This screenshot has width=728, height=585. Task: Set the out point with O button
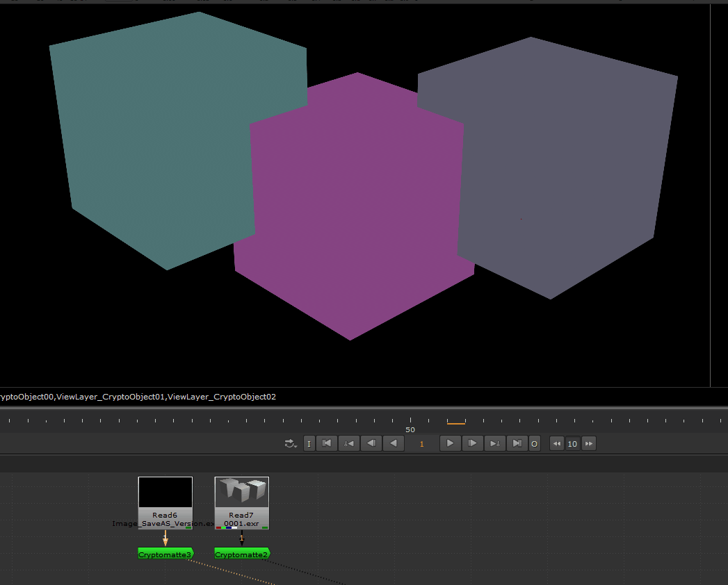coord(534,443)
